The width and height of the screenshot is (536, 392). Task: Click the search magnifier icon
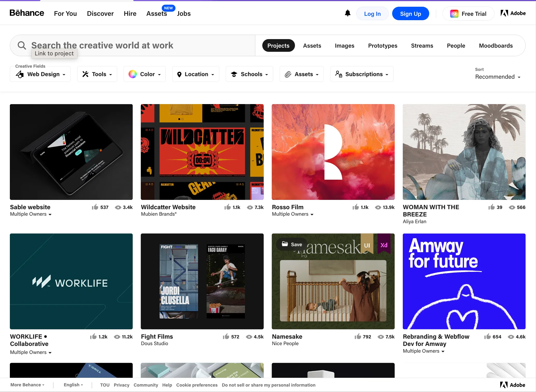pos(22,45)
